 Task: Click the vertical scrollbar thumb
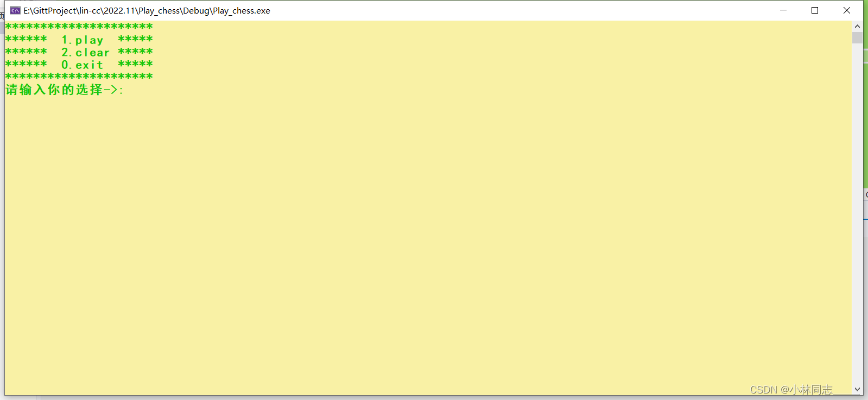click(x=857, y=37)
